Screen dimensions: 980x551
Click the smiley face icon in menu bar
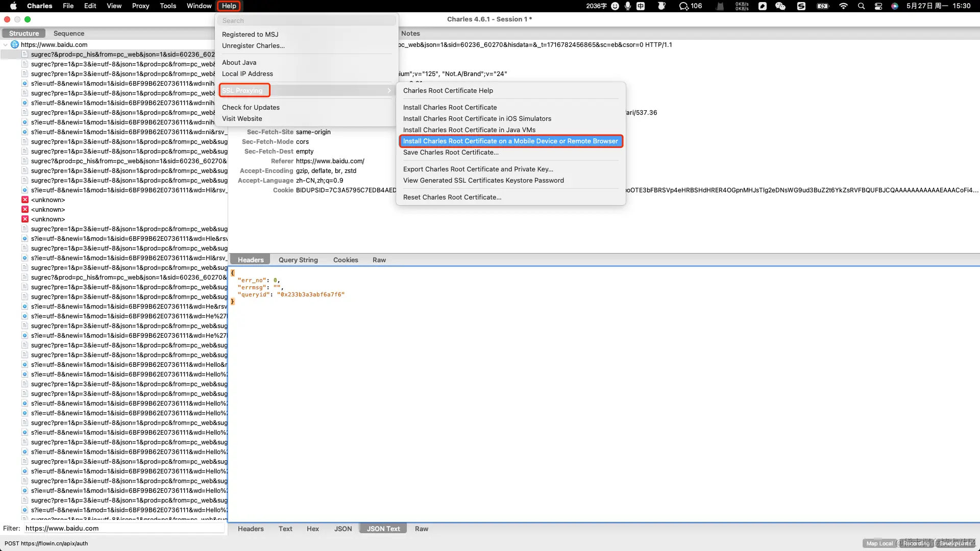(615, 6)
